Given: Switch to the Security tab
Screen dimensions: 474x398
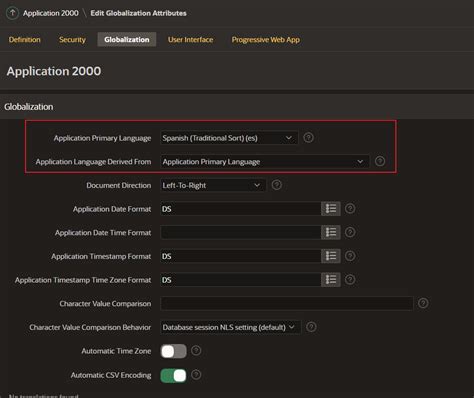Looking at the screenshot, I should [72, 40].
